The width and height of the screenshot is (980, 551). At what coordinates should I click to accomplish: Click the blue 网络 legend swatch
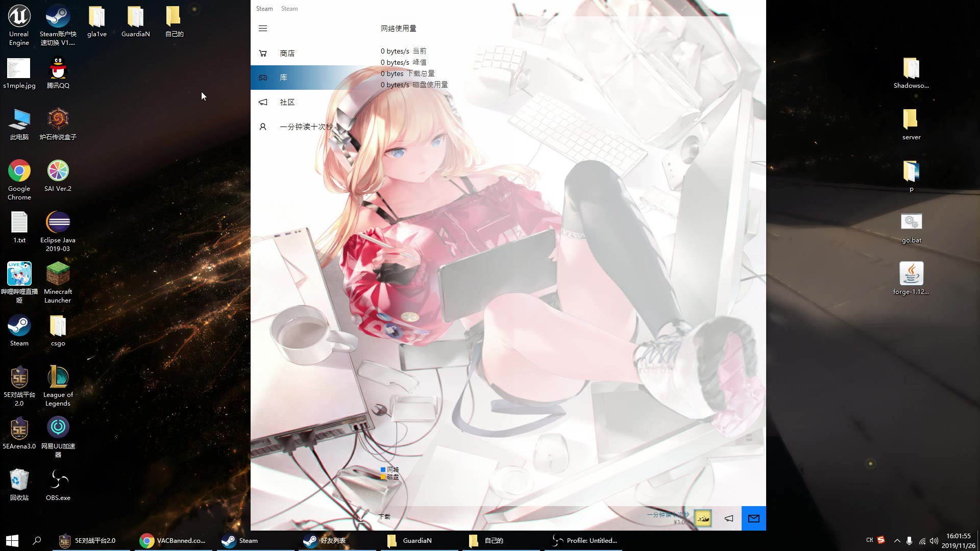click(383, 470)
